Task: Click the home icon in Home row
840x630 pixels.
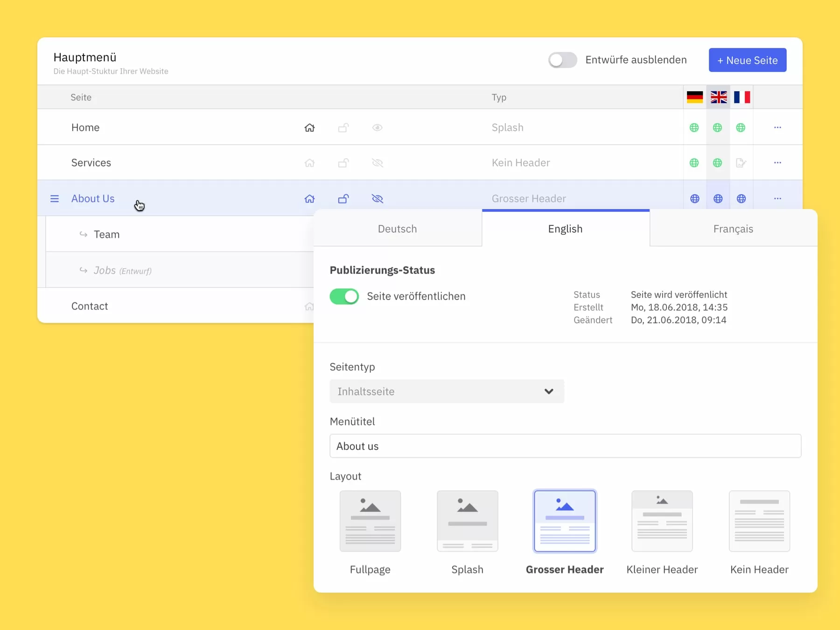Action: click(x=309, y=127)
